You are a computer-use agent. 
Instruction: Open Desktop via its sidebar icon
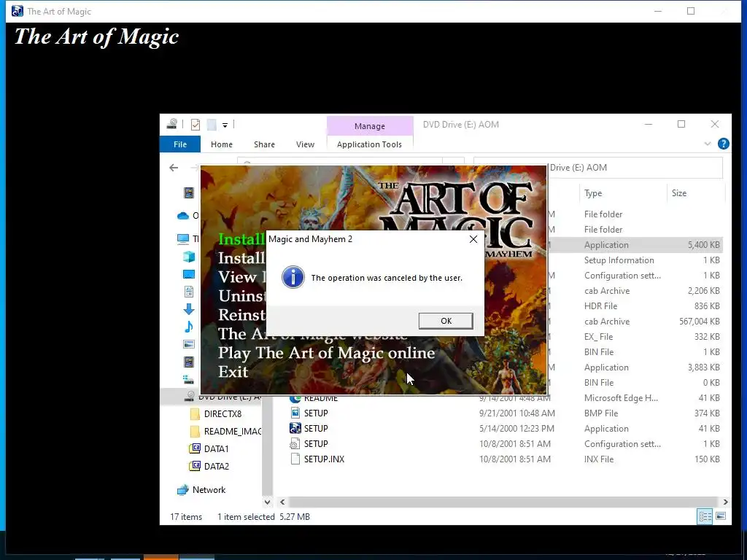[x=189, y=274]
